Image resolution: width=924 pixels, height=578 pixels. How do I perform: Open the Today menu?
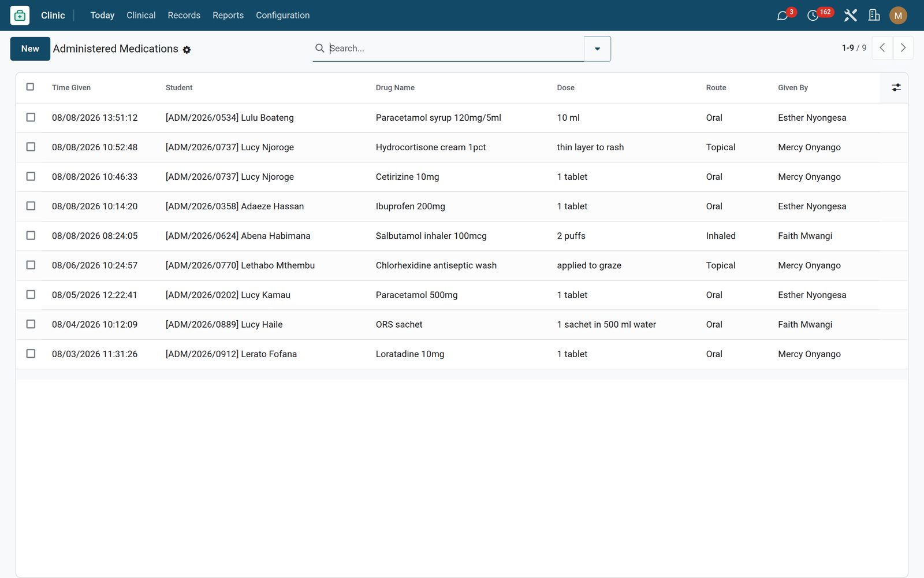(x=102, y=16)
